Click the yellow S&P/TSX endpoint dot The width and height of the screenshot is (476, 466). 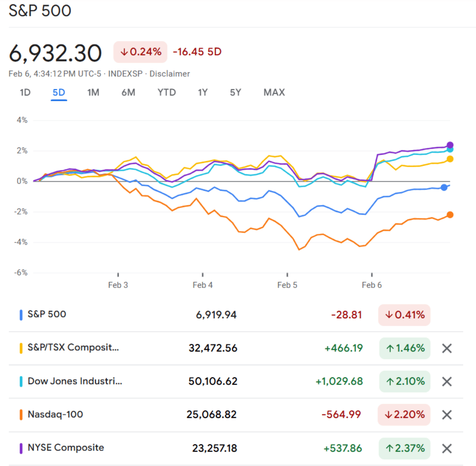point(450,159)
